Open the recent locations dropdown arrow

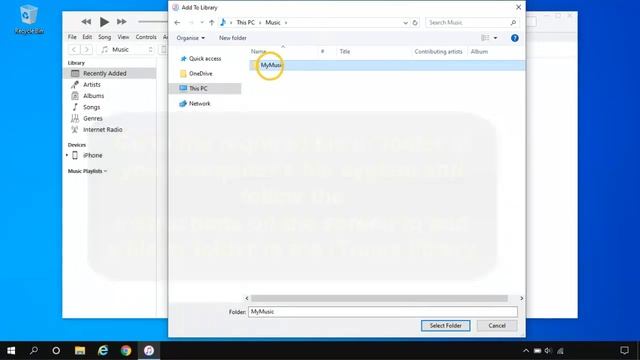click(202, 22)
